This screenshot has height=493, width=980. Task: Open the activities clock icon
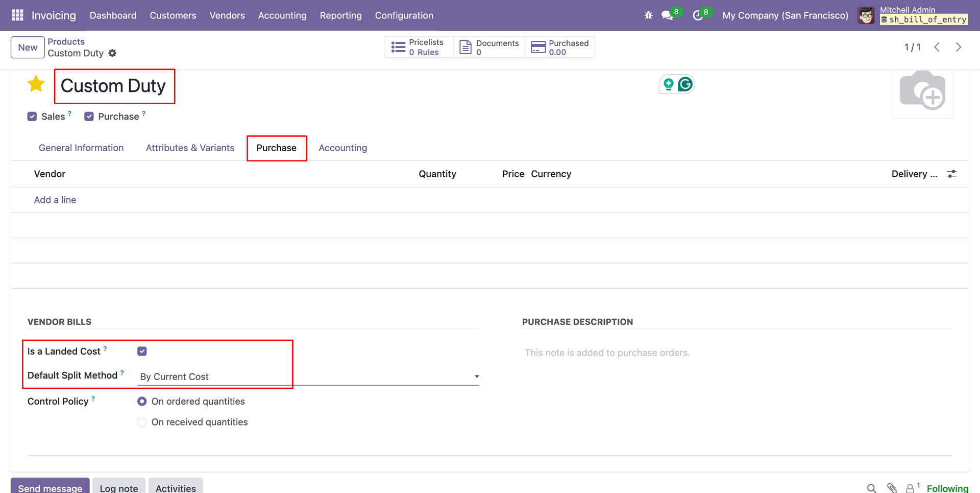(697, 15)
